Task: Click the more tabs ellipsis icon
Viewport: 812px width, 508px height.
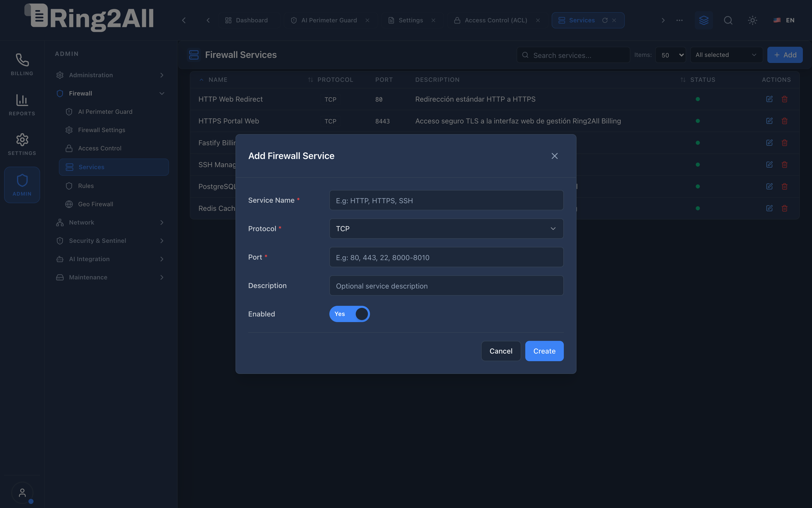Action: coord(680,20)
